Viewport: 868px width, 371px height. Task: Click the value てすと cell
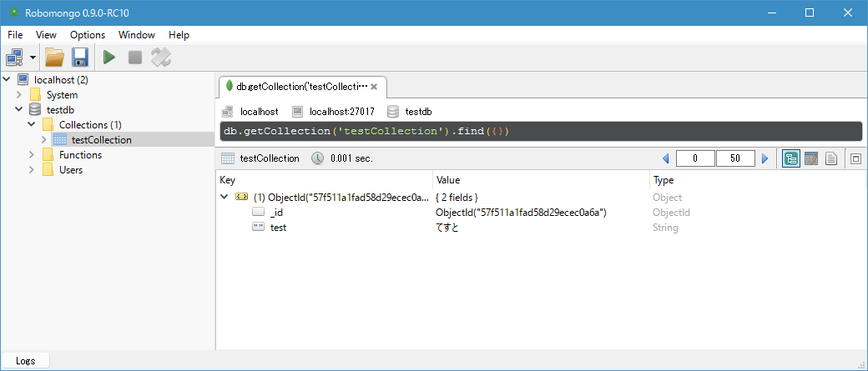click(448, 228)
